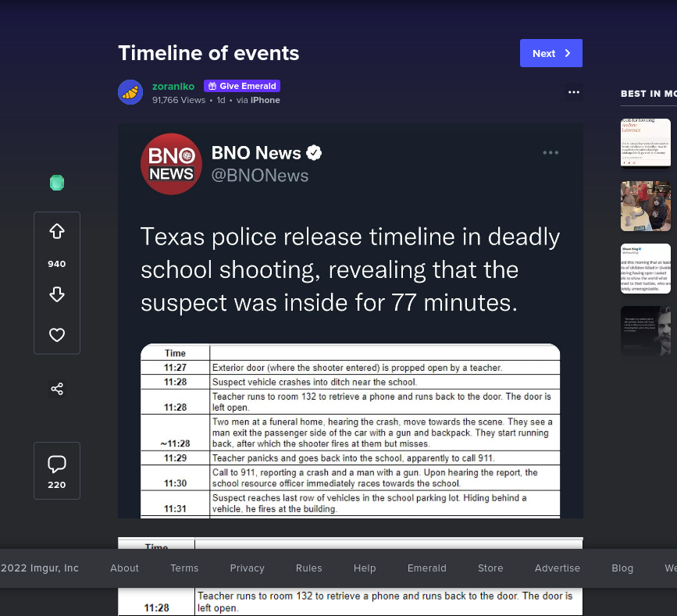Screen dimensions: 677x616
Task: Open the Store footer link
Action: tap(490, 568)
